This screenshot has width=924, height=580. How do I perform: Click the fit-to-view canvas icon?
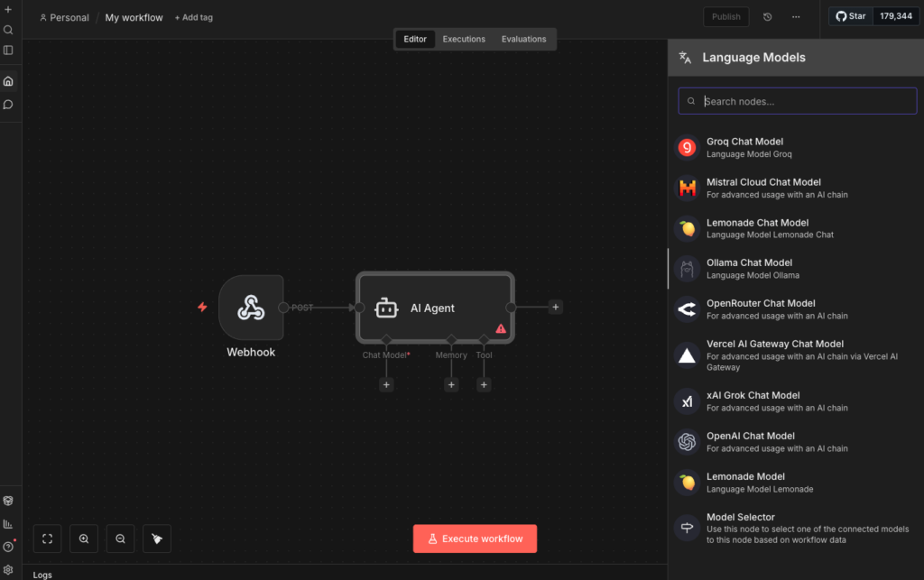[48, 539]
